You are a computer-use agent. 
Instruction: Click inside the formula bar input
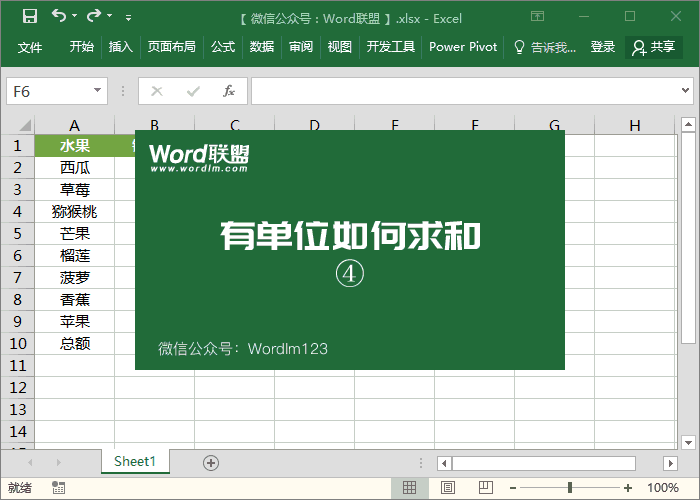coord(464,91)
